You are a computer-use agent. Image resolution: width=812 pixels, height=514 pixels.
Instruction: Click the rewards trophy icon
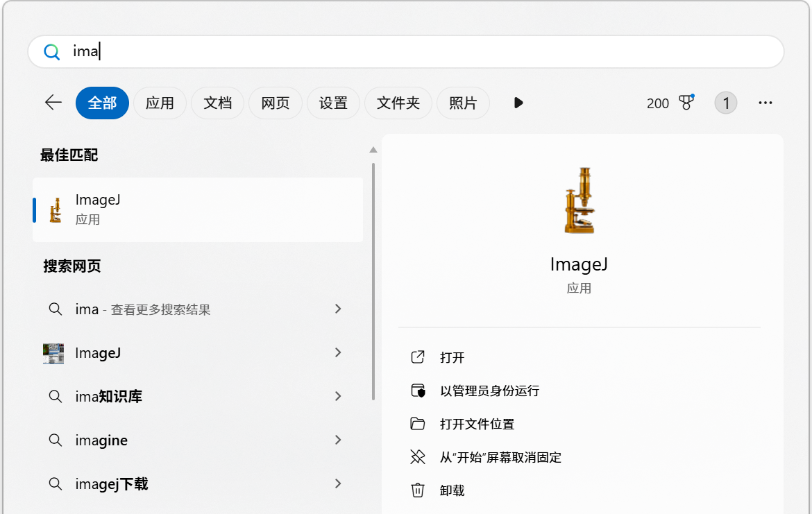click(x=686, y=103)
